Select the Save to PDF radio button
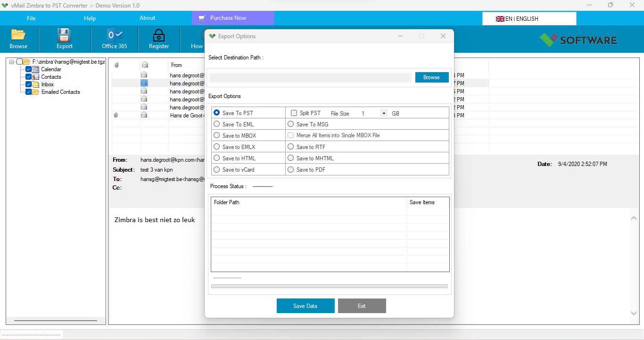 pos(291,169)
